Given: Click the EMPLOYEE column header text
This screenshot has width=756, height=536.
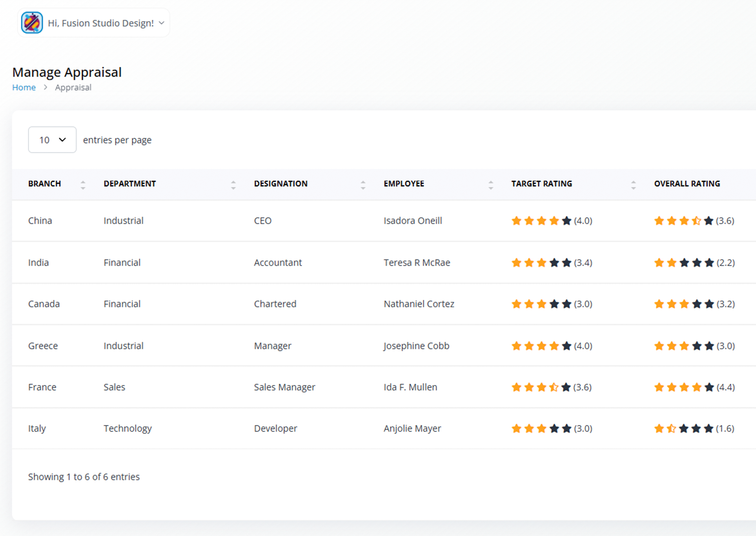Looking at the screenshot, I should (x=404, y=183).
